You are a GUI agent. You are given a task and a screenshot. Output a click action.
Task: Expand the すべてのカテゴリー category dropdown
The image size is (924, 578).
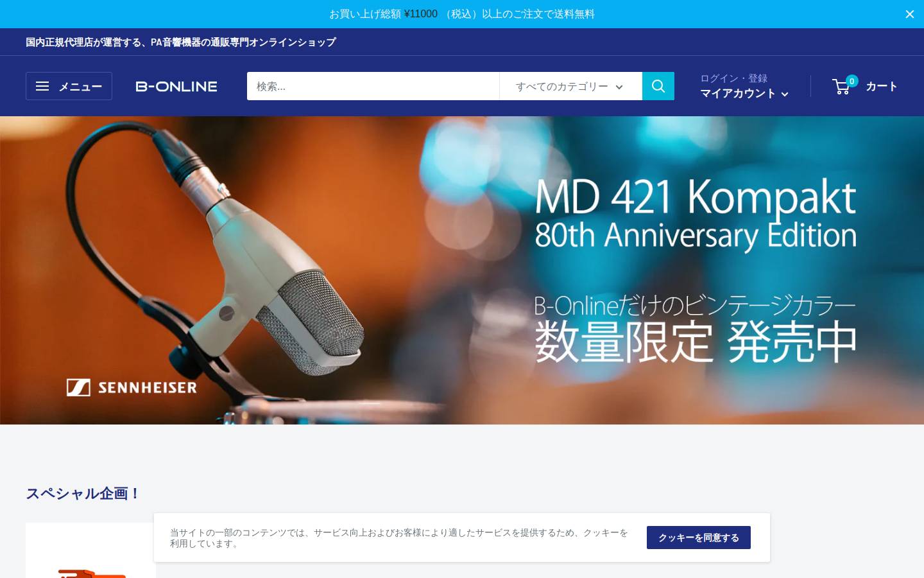coord(570,86)
